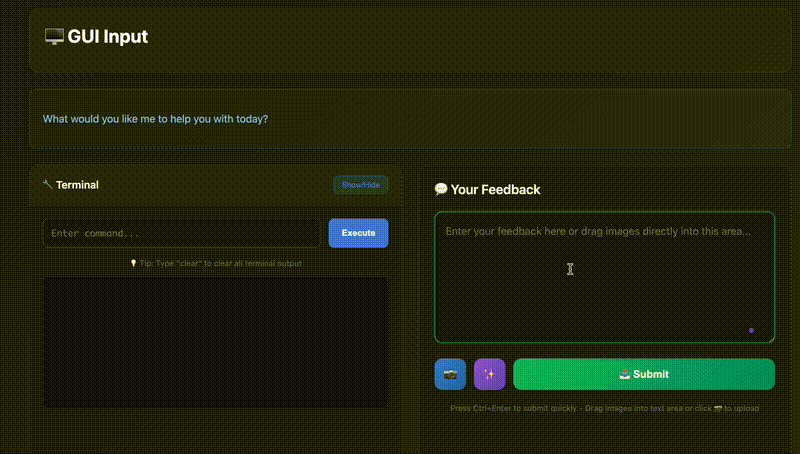Click the purple sparkles enhance button
The height and width of the screenshot is (454, 800).
[x=489, y=374]
